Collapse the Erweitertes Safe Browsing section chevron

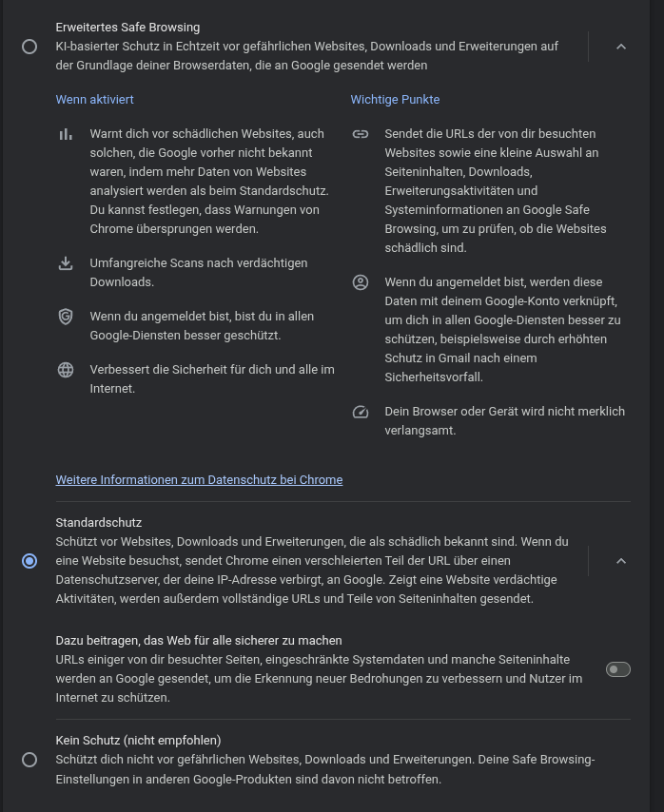click(x=621, y=47)
